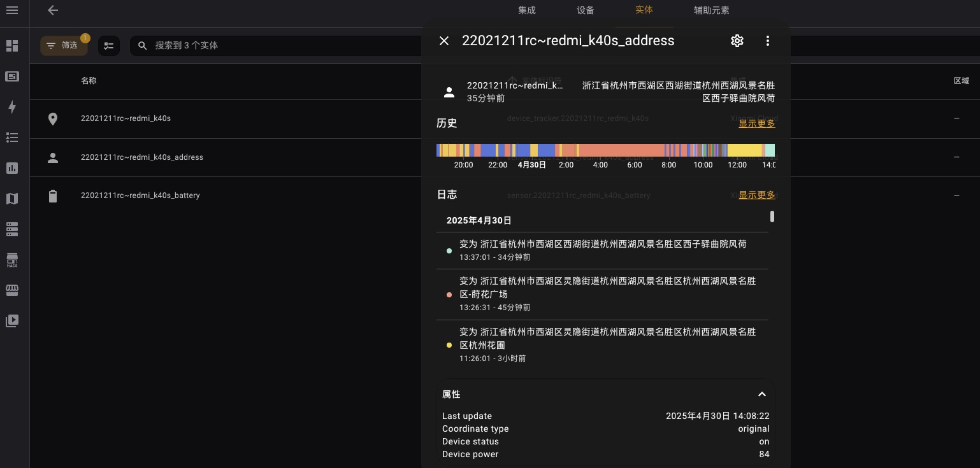Click the 2025年4月30日 log date heading
Screen dimensions: 980x468
click(x=479, y=220)
